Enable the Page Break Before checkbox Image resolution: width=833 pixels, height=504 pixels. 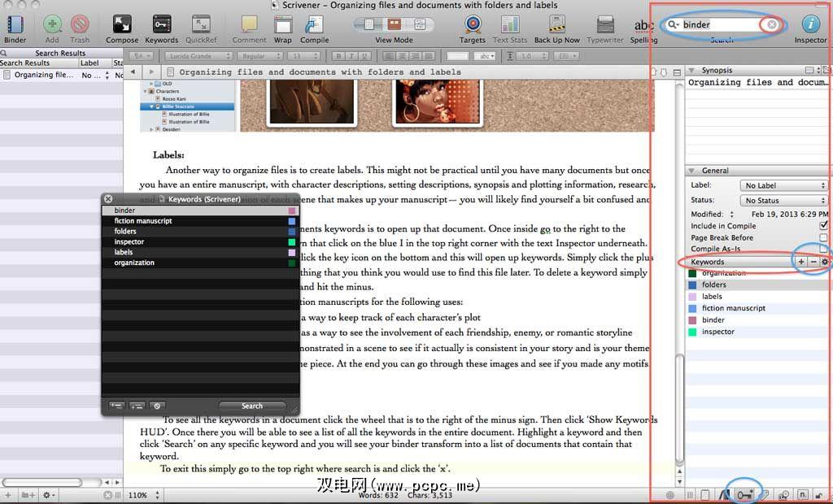point(823,237)
